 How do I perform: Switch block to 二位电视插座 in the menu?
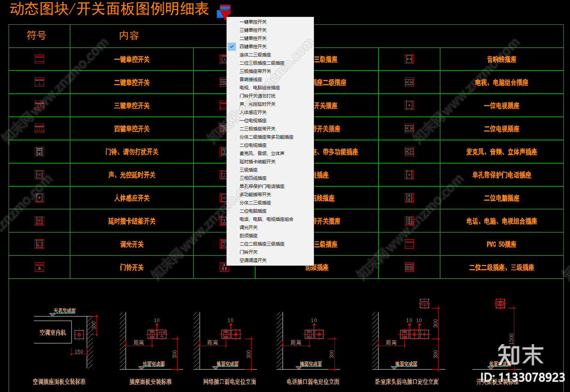(253, 145)
